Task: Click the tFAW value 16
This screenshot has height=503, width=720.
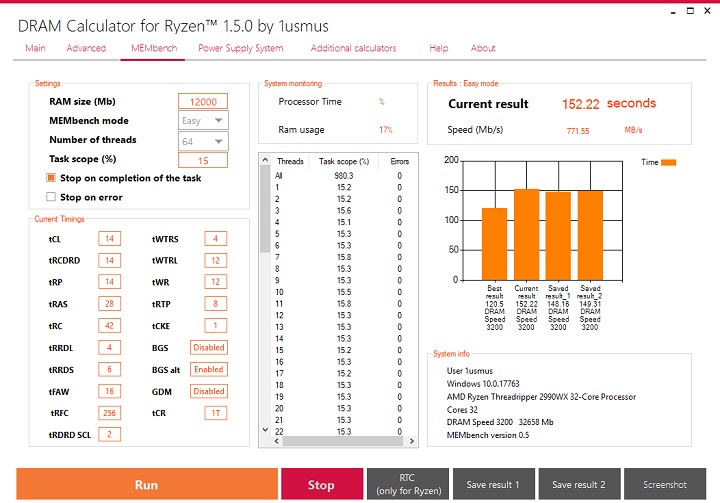Action: point(109,391)
